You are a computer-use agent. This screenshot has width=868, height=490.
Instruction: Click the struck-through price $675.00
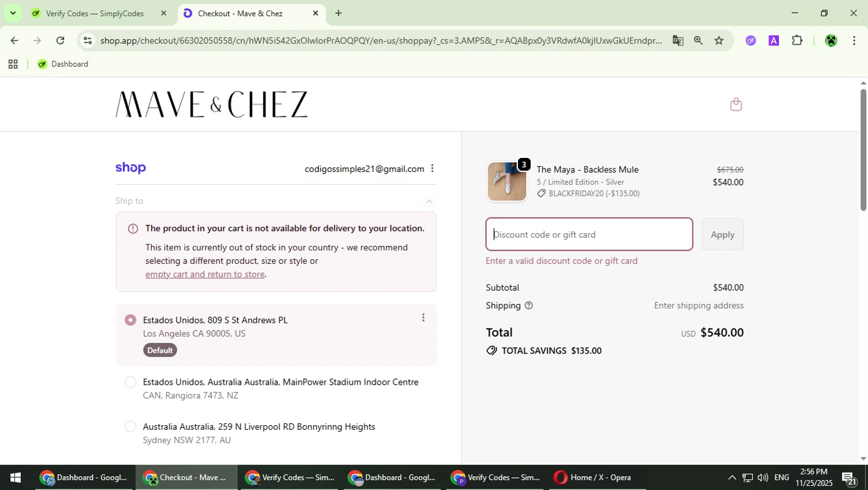click(730, 170)
